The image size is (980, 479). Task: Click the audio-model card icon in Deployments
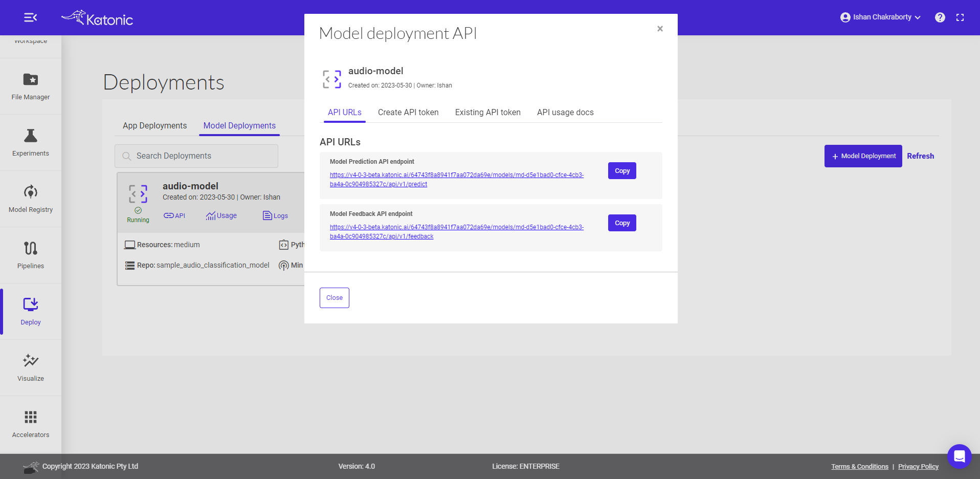pyautogui.click(x=138, y=194)
